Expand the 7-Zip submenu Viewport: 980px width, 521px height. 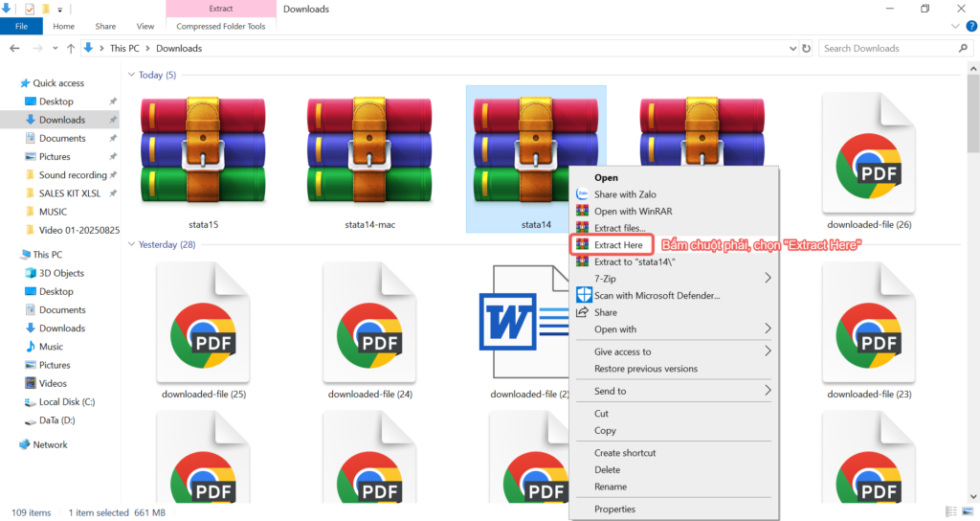768,279
